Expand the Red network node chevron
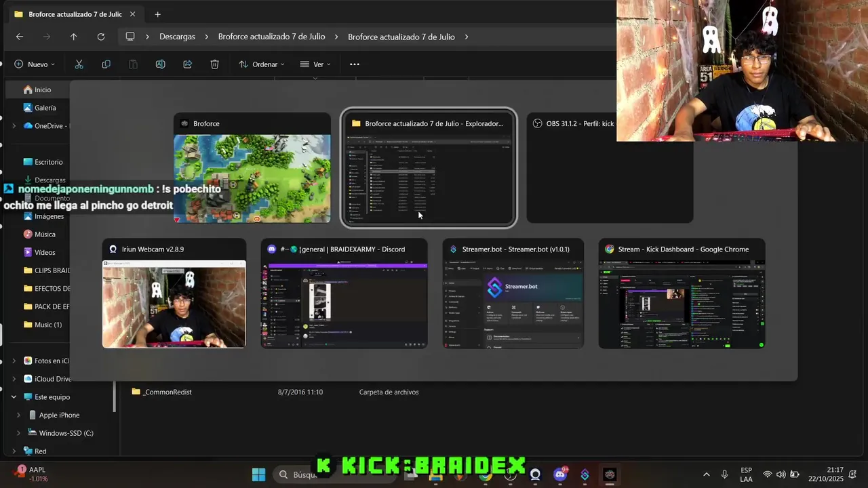The width and height of the screenshot is (868, 488). click(14, 451)
